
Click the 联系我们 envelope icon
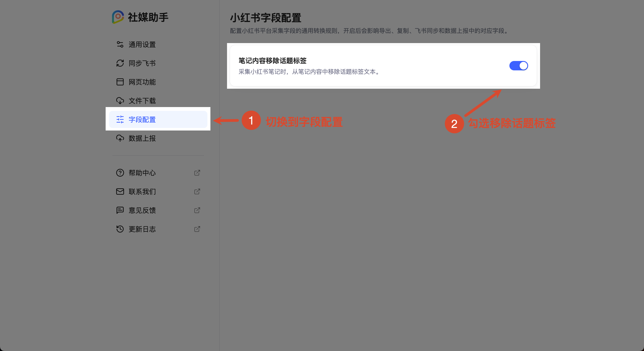pyautogui.click(x=120, y=191)
